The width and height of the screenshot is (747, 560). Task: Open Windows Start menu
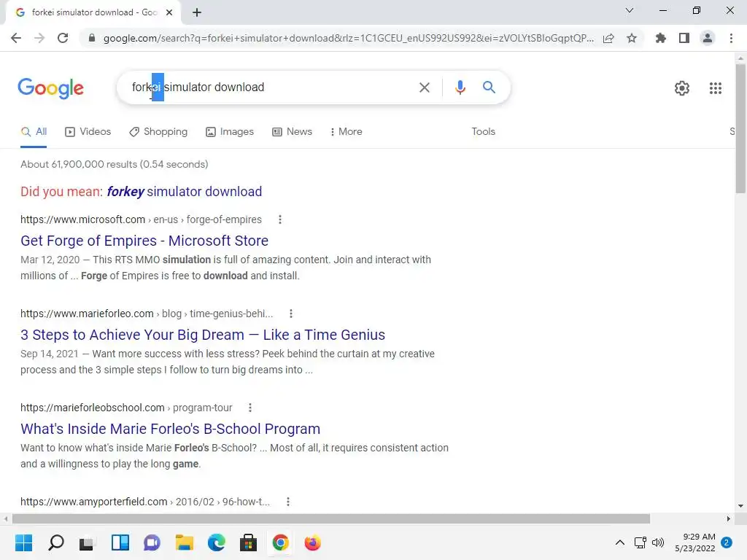23,542
